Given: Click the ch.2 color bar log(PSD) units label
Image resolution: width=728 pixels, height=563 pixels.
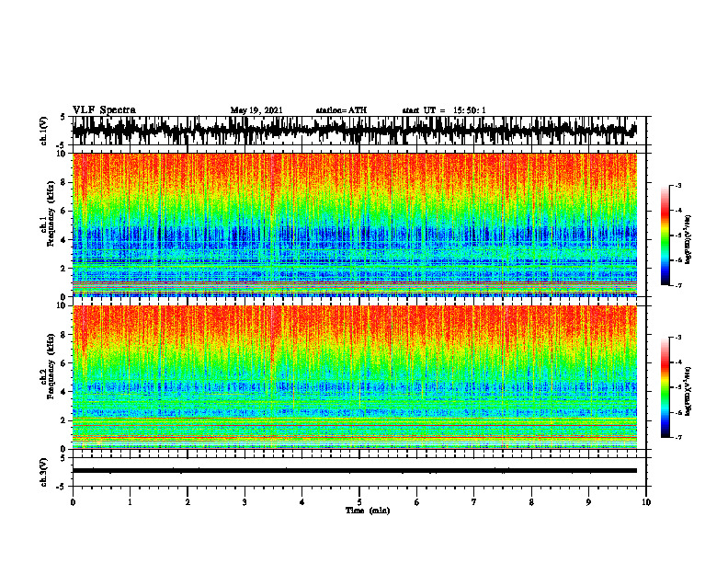Looking at the screenshot, I should pos(688,392).
